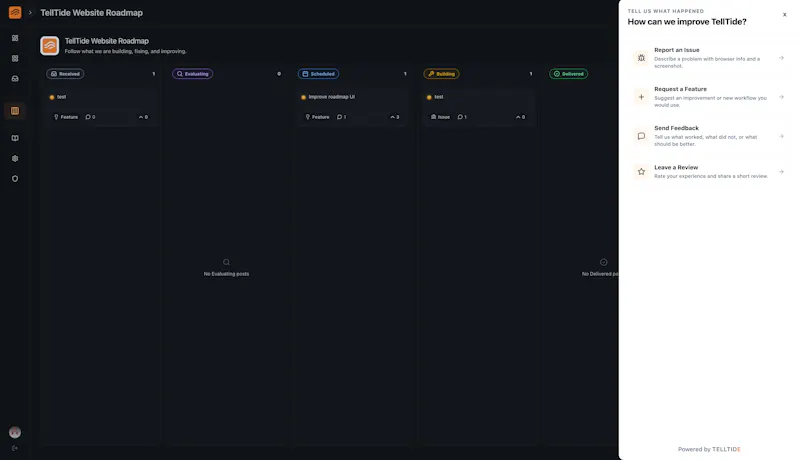Click the 'TellTide Website Roadmap' breadcrumb title

coord(92,13)
